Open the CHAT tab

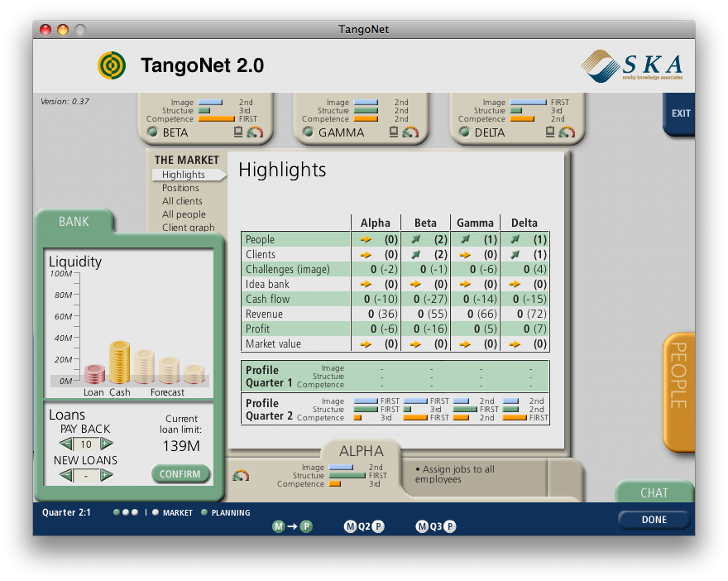(654, 492)
